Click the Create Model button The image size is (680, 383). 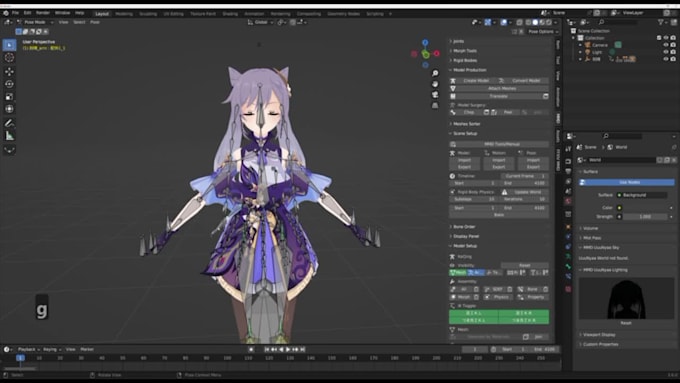[473, 81]
